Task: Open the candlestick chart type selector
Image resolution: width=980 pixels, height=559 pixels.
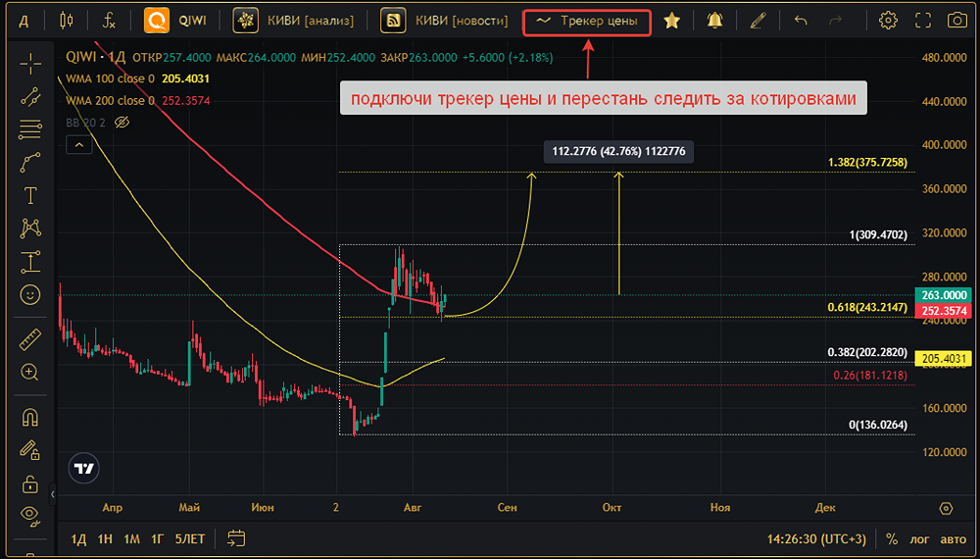Action: 67,21
